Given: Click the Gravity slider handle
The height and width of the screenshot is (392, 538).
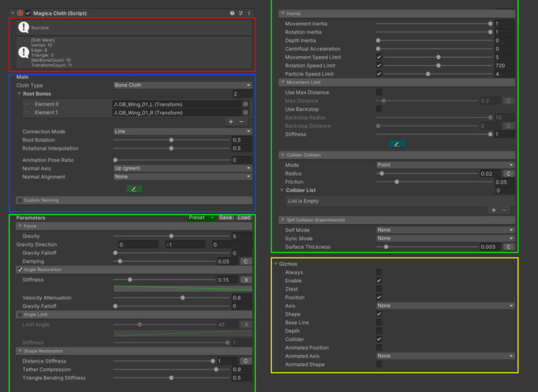Looking at the screenshot, I should [x=171, y=236].
